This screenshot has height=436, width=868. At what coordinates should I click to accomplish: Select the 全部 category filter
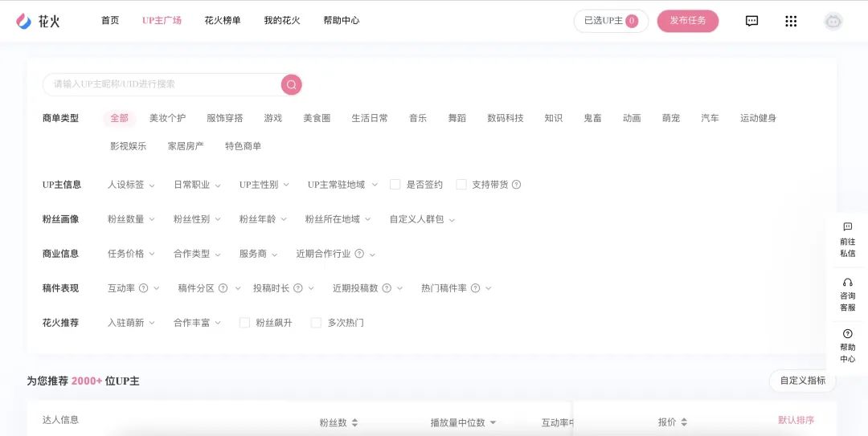[119, 118]
